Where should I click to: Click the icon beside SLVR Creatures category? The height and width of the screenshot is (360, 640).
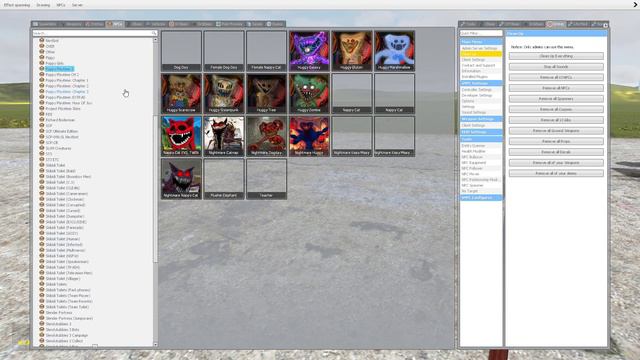[42, 148]
